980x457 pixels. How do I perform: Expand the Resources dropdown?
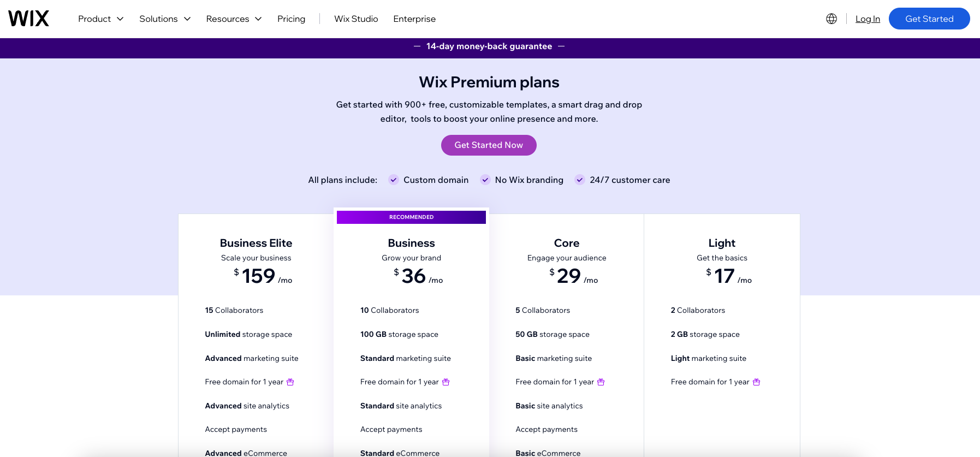tap(234, 19)
